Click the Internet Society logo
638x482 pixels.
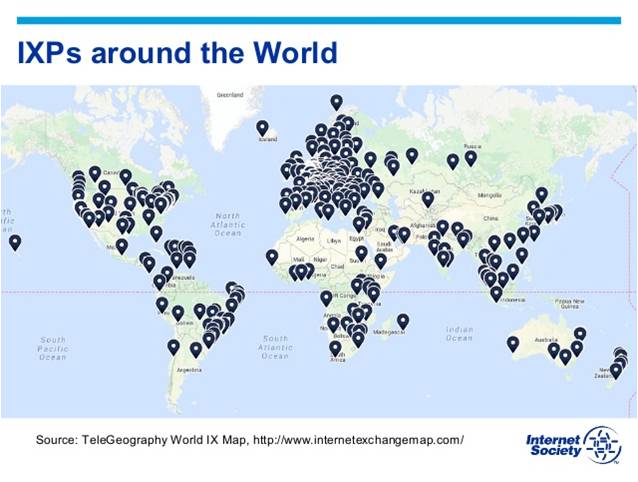click(x=573, y=444)
